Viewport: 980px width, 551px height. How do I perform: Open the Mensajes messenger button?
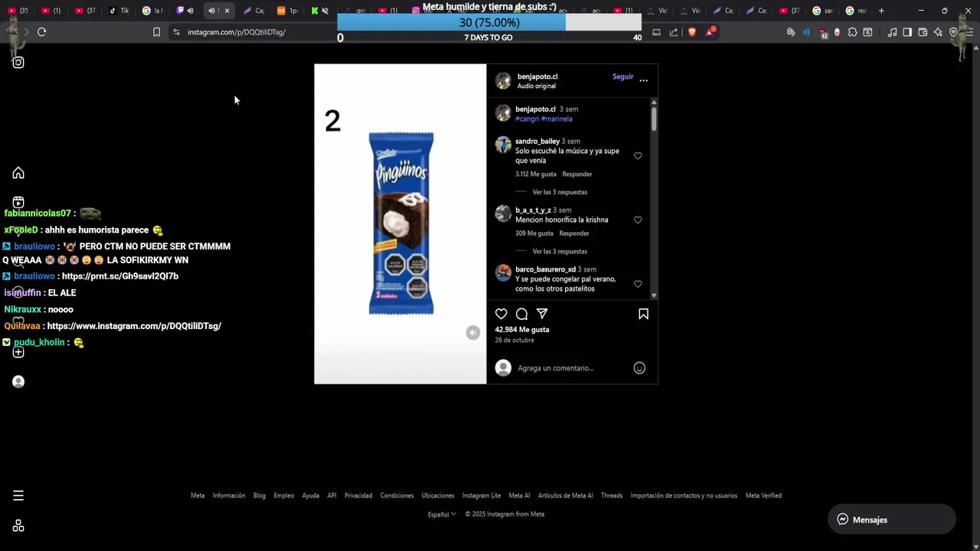click(891, 520)
